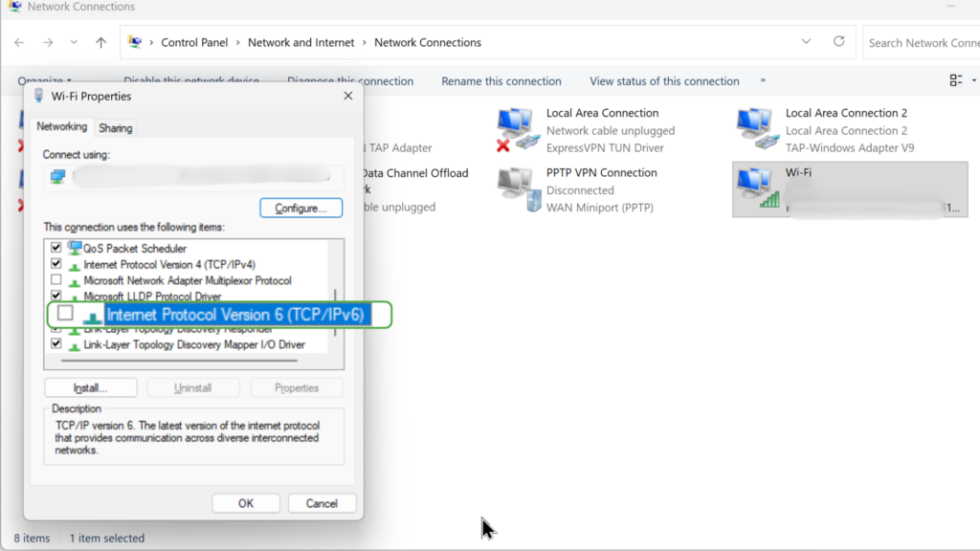Click TAP-Windows Adapter V9 text
Viewport: 980px width, 551px height.
[850, 148]
